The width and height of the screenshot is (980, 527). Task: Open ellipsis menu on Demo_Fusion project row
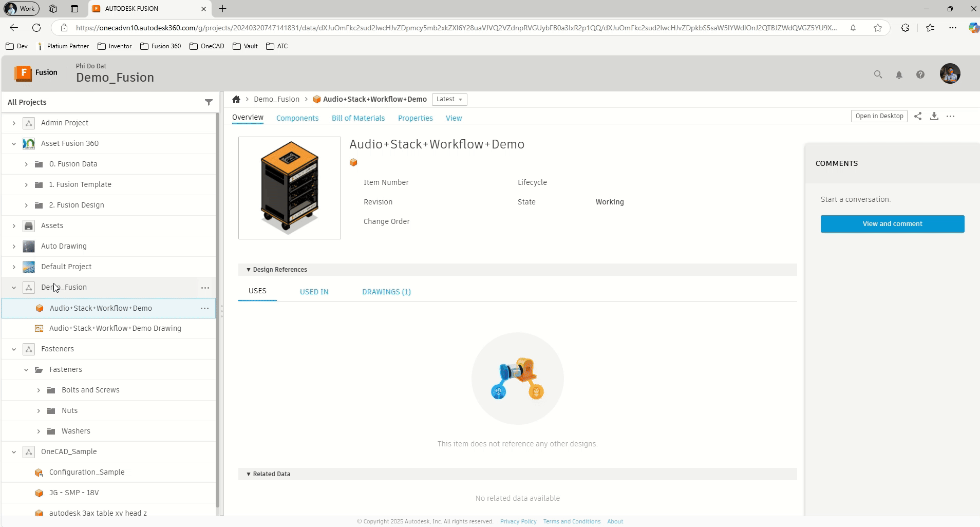[x=205, y=288]
